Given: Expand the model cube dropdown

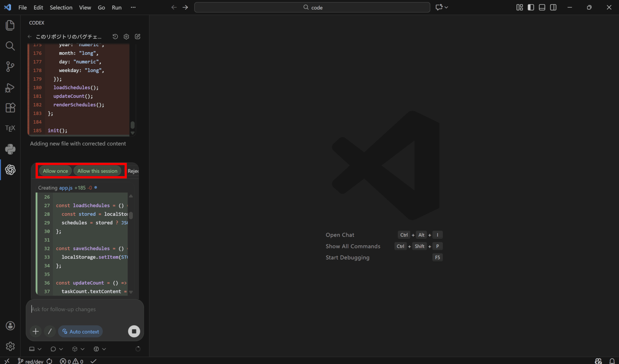Looking at the screenshot, I should point(78,349).
